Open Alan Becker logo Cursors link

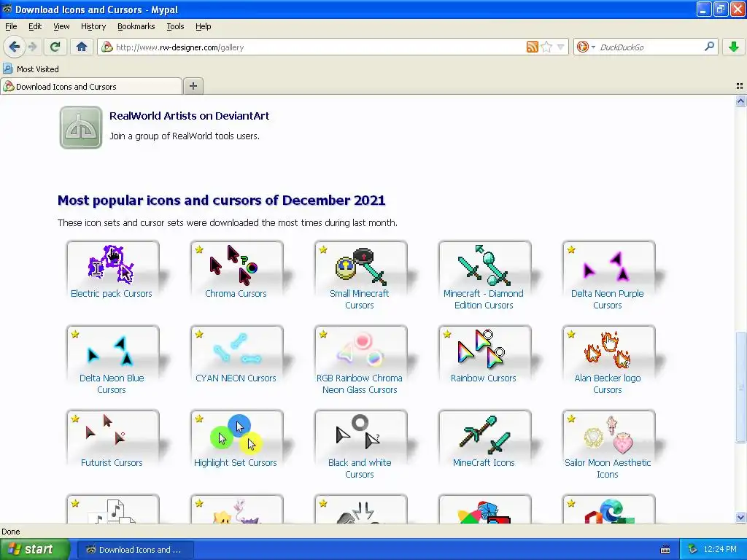608,384
